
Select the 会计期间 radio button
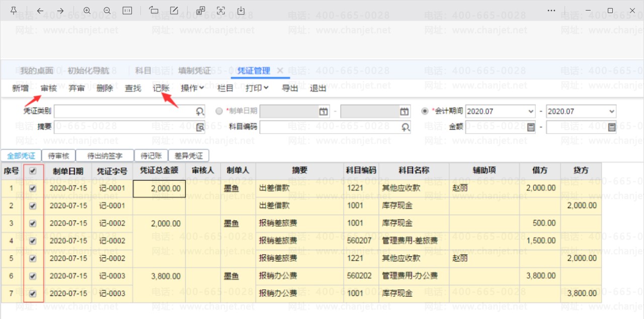click(425, 111)
